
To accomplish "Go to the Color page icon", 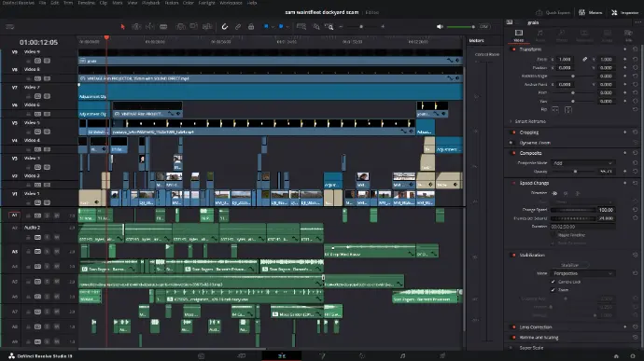I will [362, 355].
